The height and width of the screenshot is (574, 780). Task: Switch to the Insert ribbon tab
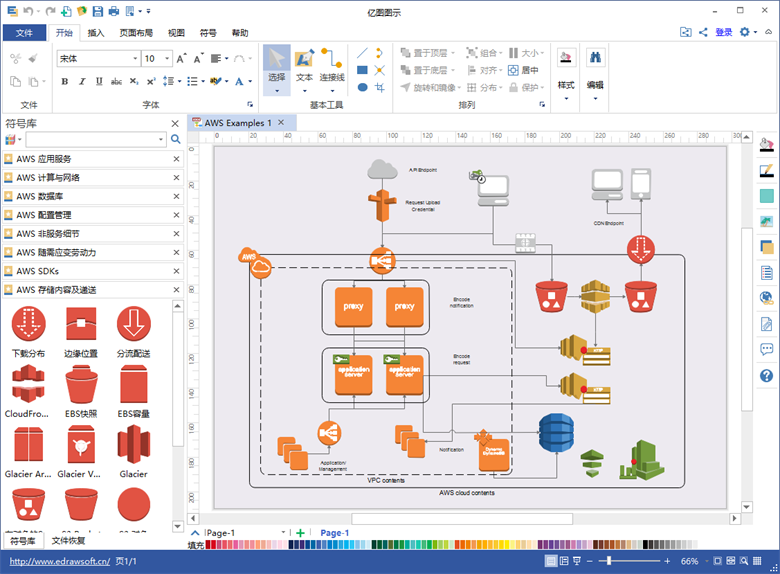tap(96, 33)
